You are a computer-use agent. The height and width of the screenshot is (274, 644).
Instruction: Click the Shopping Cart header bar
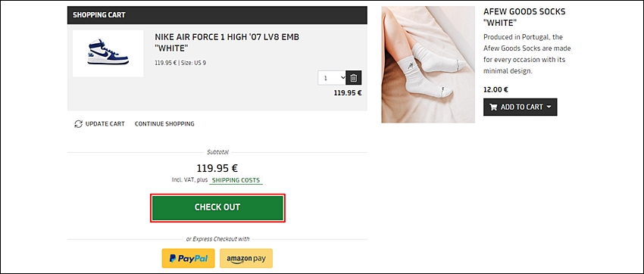(x=217, y=15)
